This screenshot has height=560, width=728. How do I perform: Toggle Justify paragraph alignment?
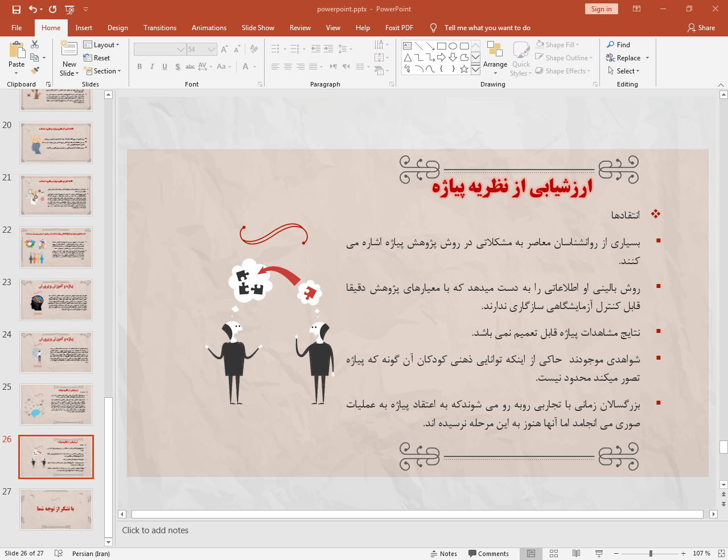tap(313, 67)
